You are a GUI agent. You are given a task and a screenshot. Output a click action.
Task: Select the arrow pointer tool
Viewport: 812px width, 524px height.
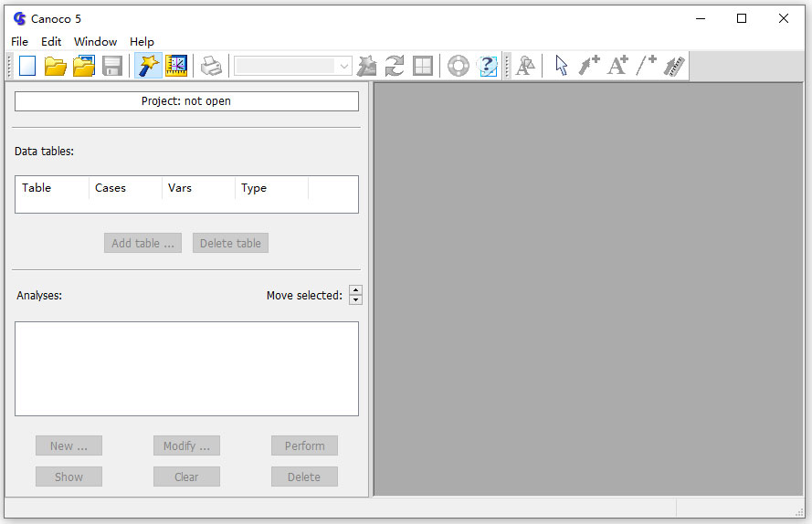[x=562, y=66]
